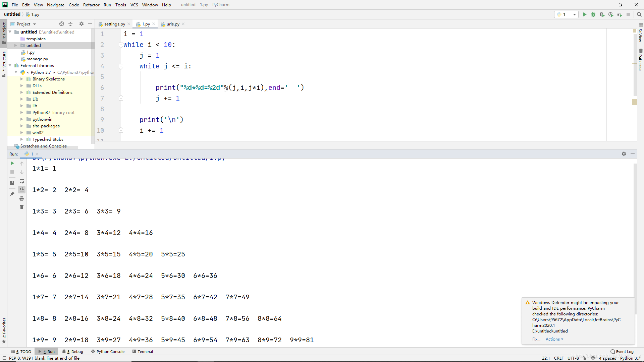644x362 pixels.
Task: Open the File menu
Action: point(15,5)
